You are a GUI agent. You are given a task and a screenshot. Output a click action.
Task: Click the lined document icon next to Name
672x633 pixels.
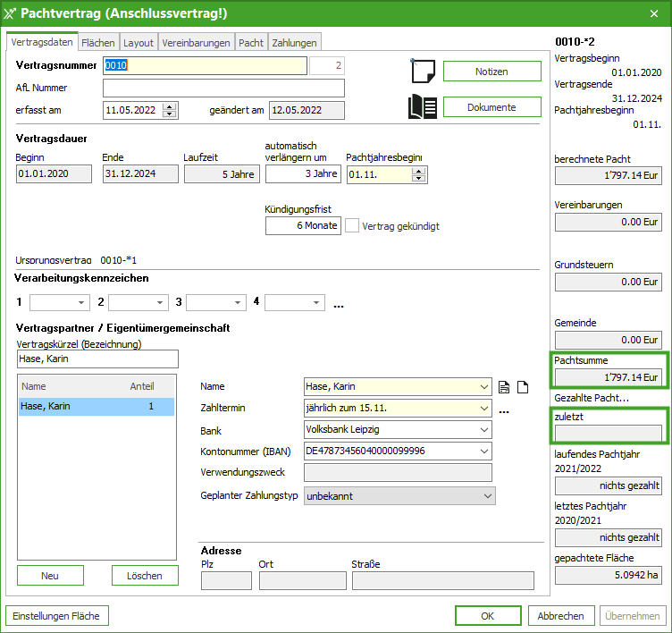tap(505, 387)
